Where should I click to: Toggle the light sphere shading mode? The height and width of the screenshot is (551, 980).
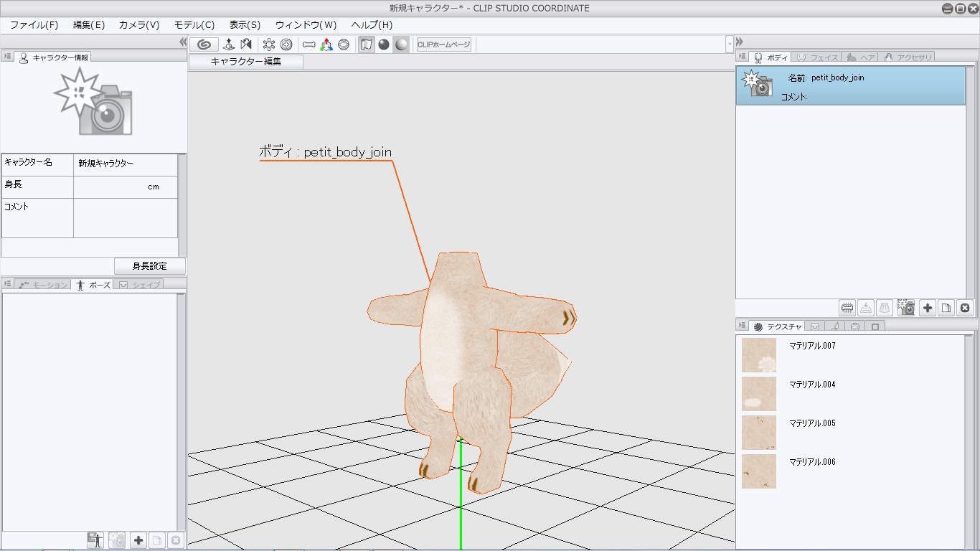(x=401, y=44)
